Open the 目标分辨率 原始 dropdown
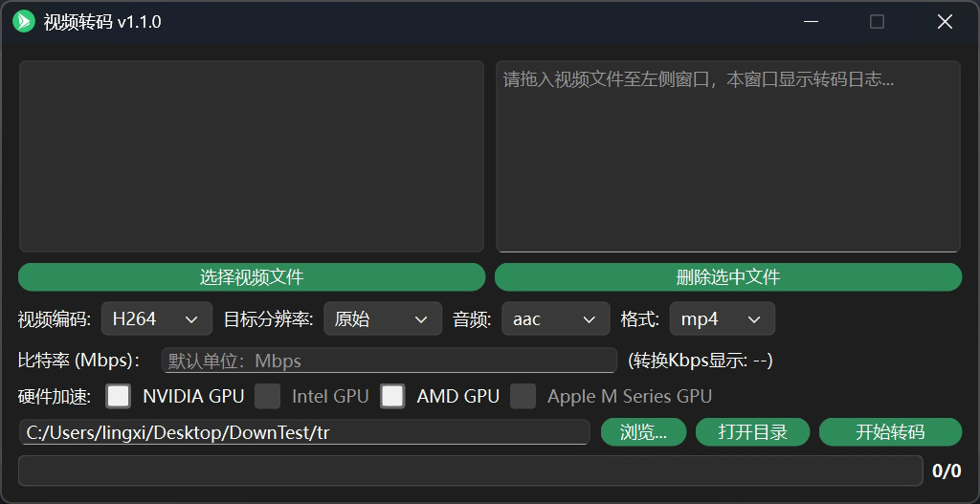The height and width of the screenshot is (504, 980). tap(383, 319)
